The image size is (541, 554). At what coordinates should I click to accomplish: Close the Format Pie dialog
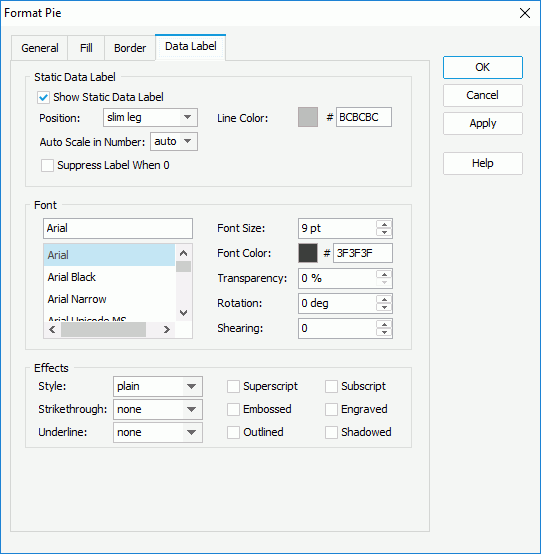coord(525,13)
